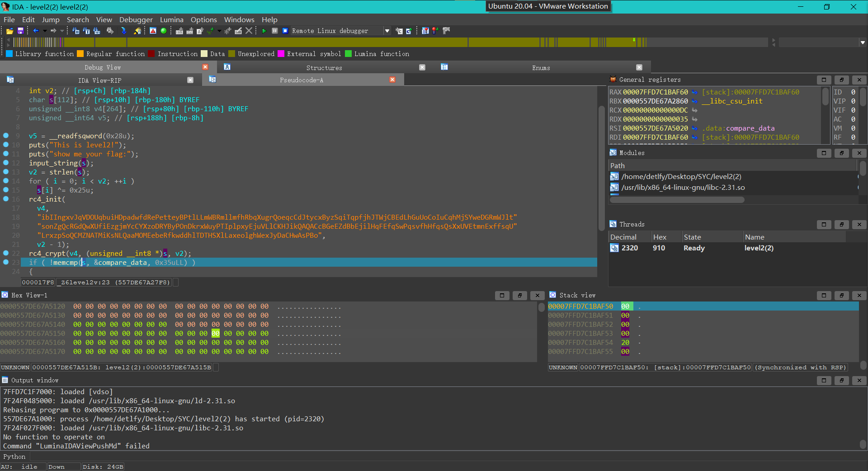Maximize the Output window panel
The image size is (868, 471).
824,380
